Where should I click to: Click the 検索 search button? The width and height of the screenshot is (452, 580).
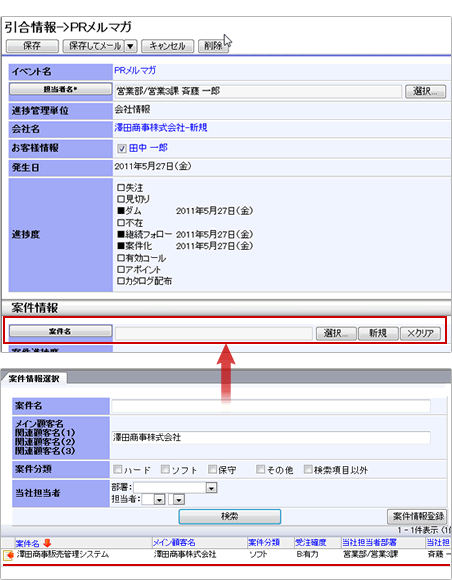[230, 516]
